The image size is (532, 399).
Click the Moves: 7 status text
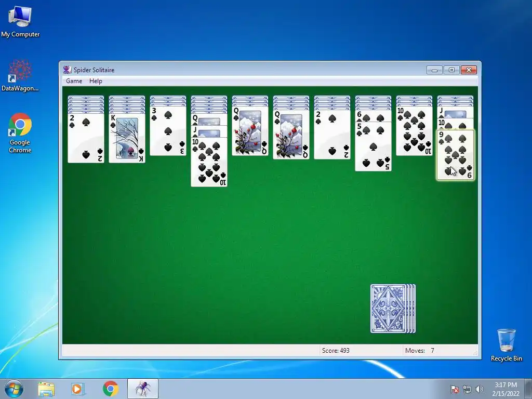pyautogui.click(x=419, y=351)
